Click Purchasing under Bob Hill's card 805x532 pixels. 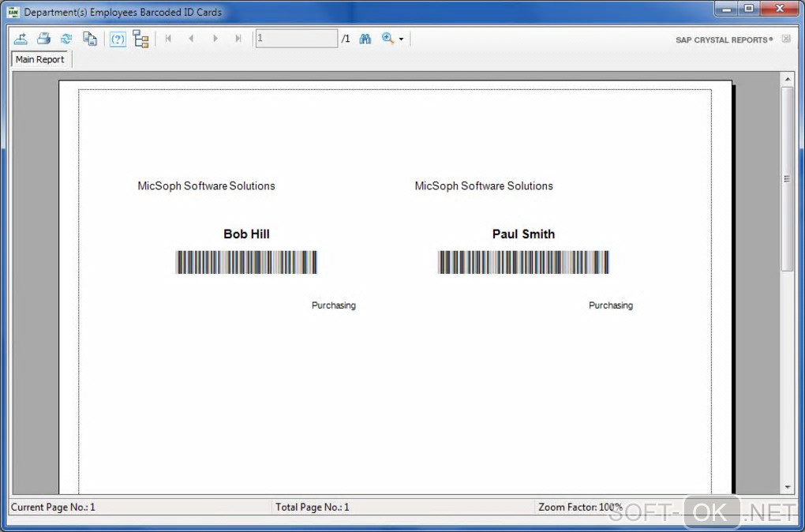tap(334, 305)
